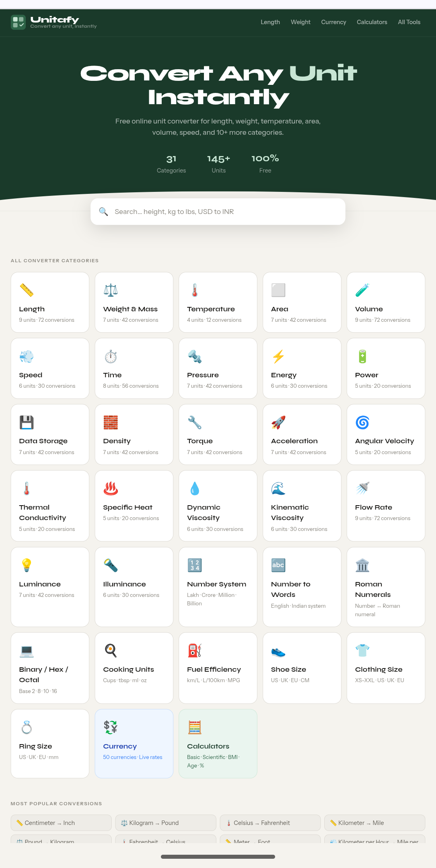Click the Number System 1234 icon
Viewport: 436px width, 868px height.
pyautogui.click(x=195, y=565)
